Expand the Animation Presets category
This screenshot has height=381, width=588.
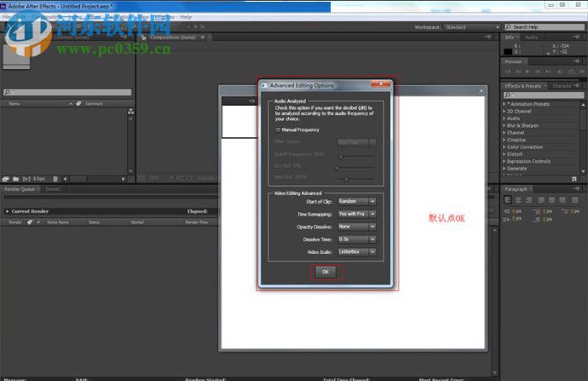pyautogui.click(x=504, y=104)
